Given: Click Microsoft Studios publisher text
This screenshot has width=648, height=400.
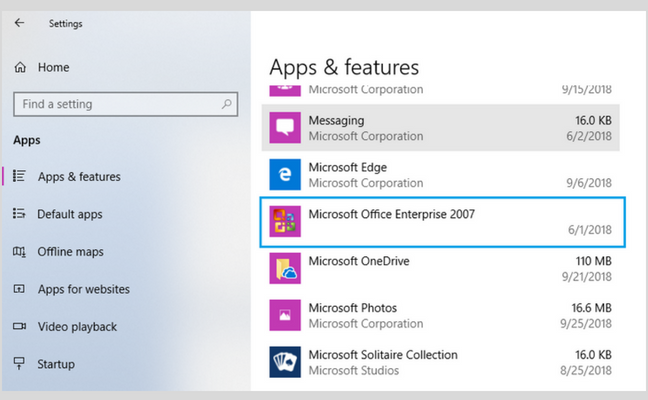Looking at the screenshot, I should click(354, 371).
